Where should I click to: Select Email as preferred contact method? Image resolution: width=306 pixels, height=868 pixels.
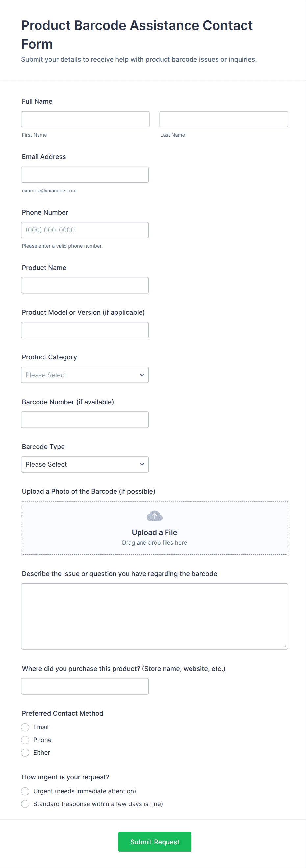click(25, 727)
